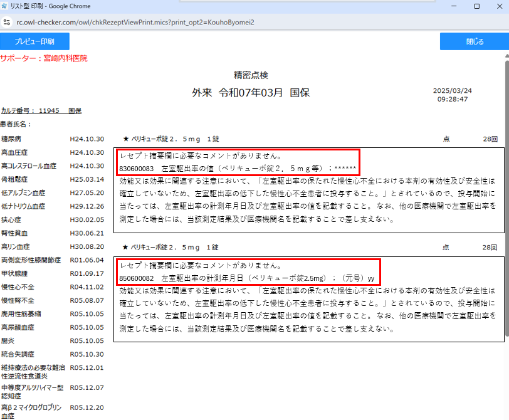509x420 pixels.
Task: Select the 慢性心不全 row
Action: point(53,287)
